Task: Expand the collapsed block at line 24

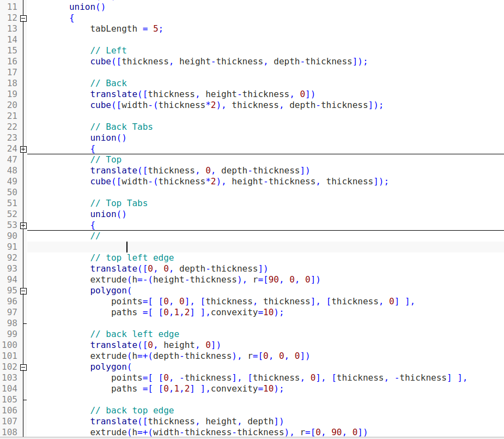Action: click(23, 149)
